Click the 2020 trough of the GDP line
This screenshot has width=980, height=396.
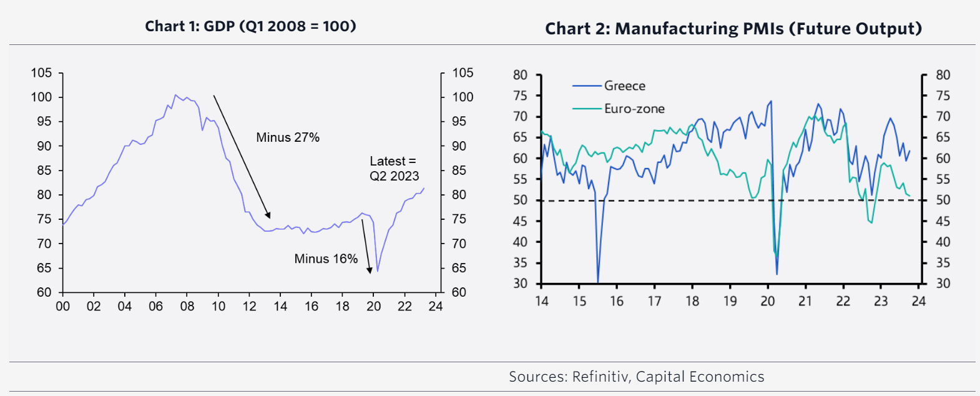click(x=378, y=270)
